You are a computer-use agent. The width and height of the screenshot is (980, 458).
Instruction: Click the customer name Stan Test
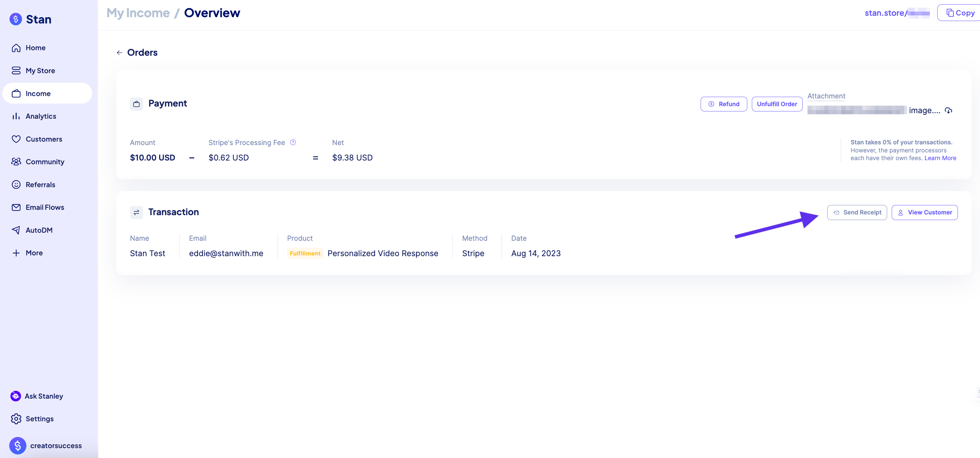click(148, 253)
